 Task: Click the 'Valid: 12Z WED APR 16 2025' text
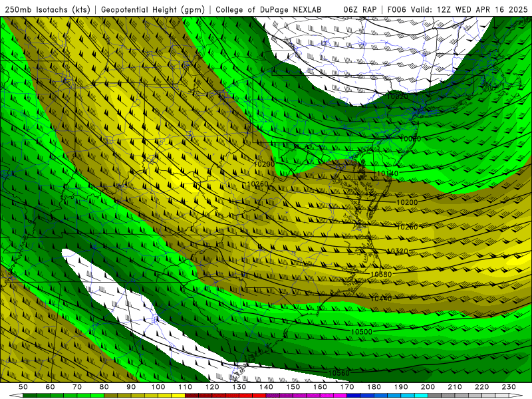click(469, 10)
